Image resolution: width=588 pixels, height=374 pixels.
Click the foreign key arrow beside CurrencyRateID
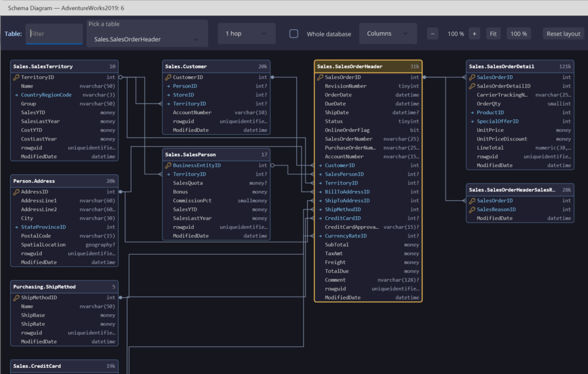point(320,236)
